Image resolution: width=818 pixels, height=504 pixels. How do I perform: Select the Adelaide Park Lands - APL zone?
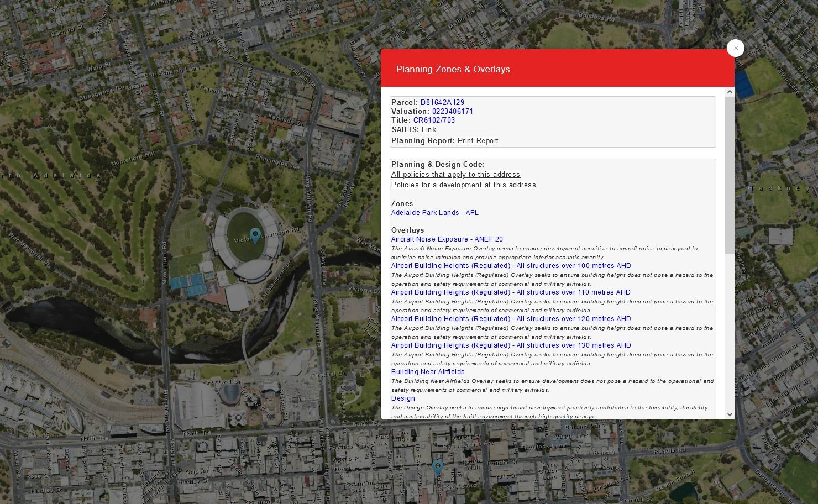click(434, 212)
